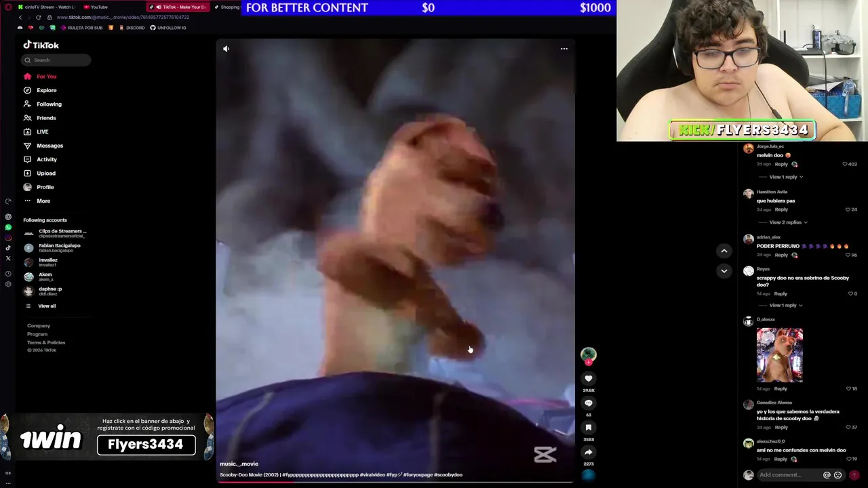
Task: Go back in the browser
Action: [20, 17]
